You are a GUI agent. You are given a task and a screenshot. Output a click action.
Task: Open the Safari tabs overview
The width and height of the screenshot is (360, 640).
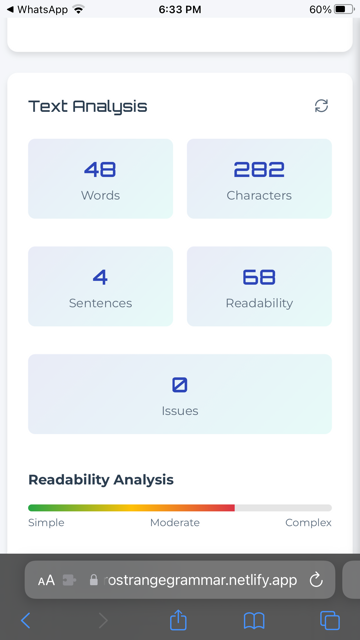[x=330, y=620]
